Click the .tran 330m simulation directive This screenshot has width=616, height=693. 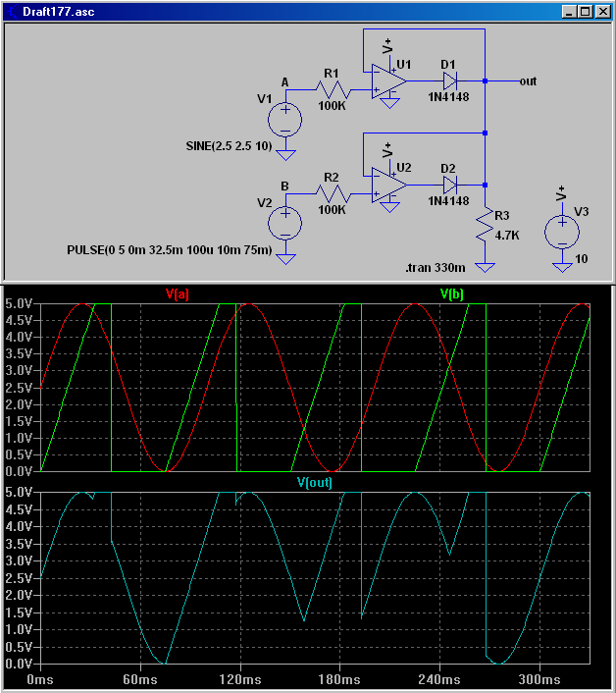435,267
